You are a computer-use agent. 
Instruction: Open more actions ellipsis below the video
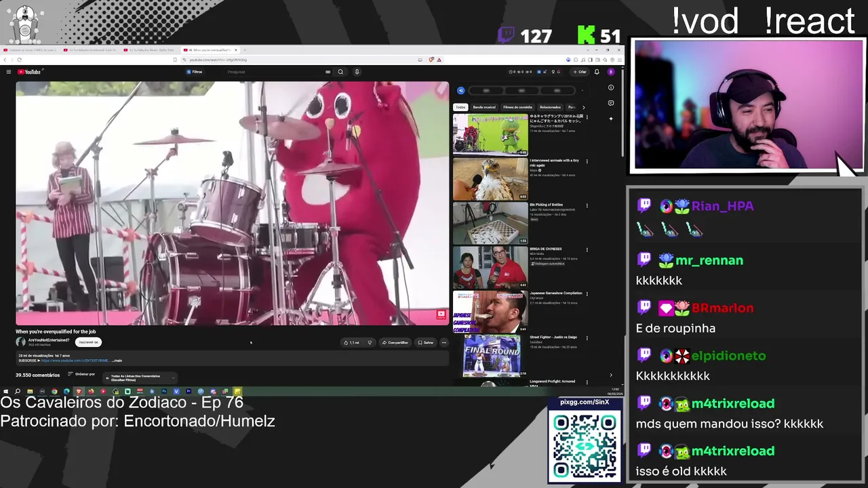(x=444, y=342)
